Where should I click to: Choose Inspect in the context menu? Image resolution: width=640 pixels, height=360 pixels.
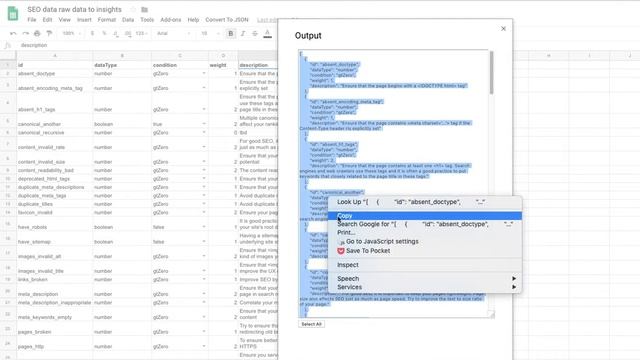[x=425, y=265]
